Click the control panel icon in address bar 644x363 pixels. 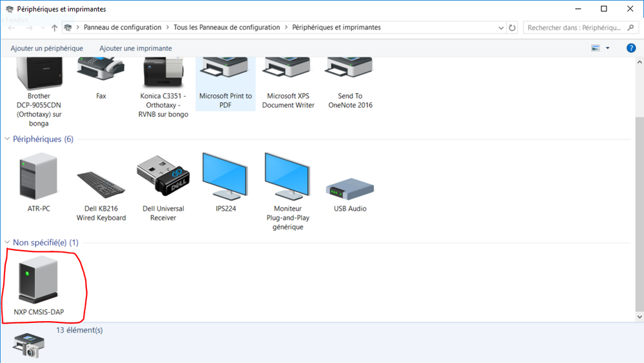pos(68,28)
